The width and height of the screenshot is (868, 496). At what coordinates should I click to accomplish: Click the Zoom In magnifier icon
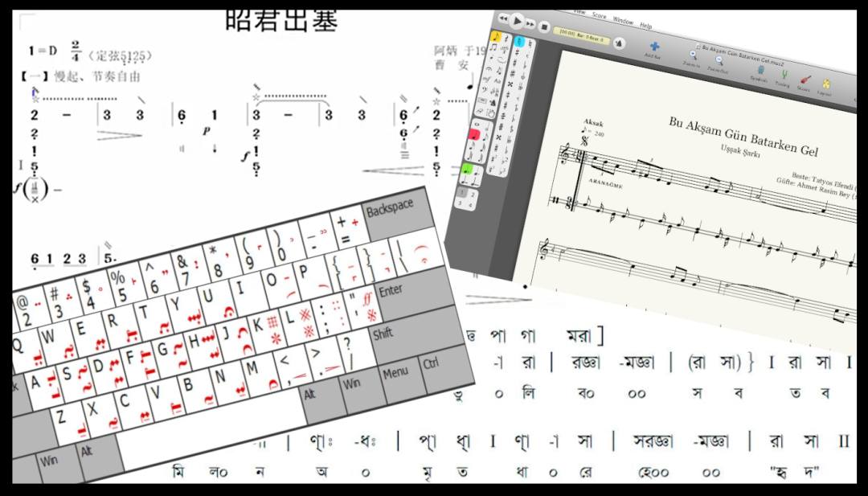[x=694, y=55]
